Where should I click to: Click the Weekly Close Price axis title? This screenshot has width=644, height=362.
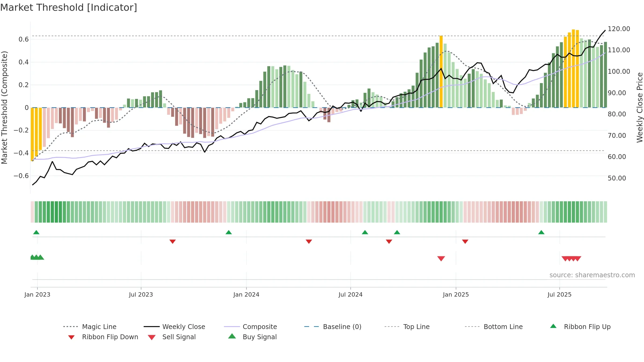tap(640, 107)
